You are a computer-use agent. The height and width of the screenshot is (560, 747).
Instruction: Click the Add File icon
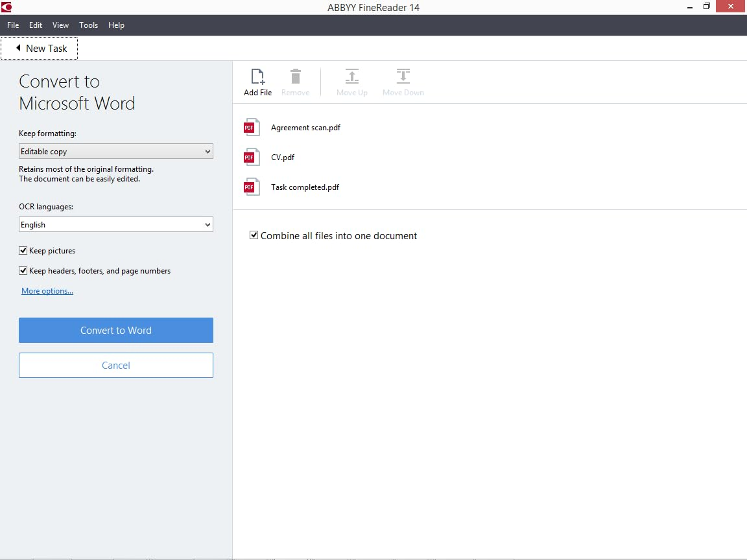[257, 77]
